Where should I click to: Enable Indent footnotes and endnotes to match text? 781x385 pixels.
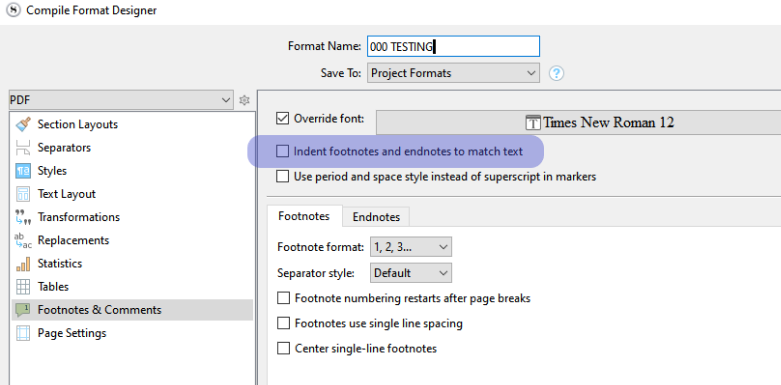282,151
